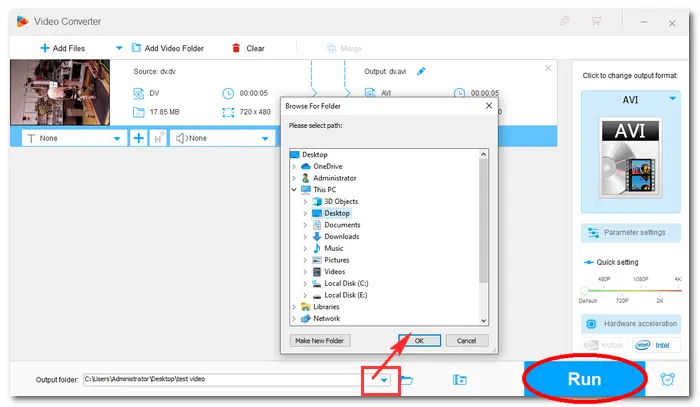Click the Run button
This screenshot has width=700, height=407.
[584, 379]
